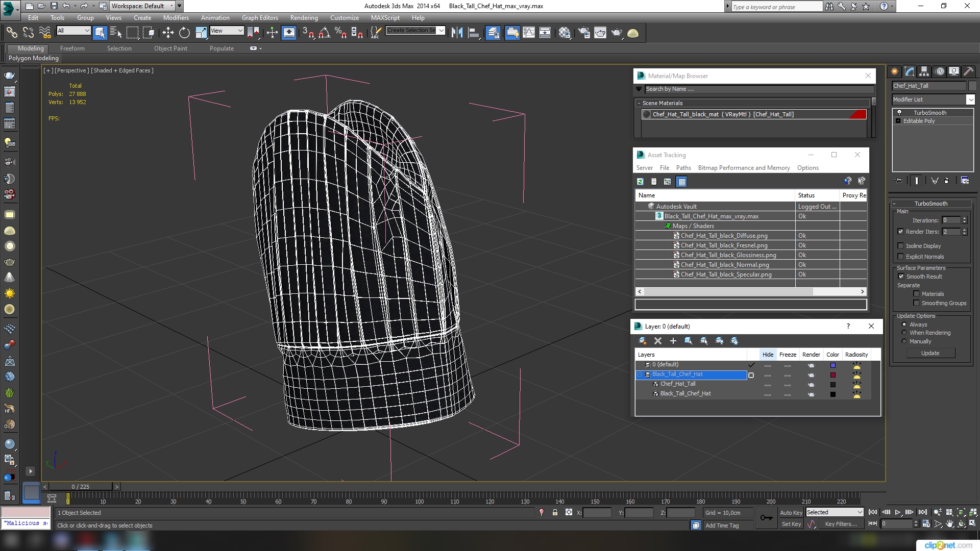Add selected objects to layer (plus icon)

coord(673,341)
